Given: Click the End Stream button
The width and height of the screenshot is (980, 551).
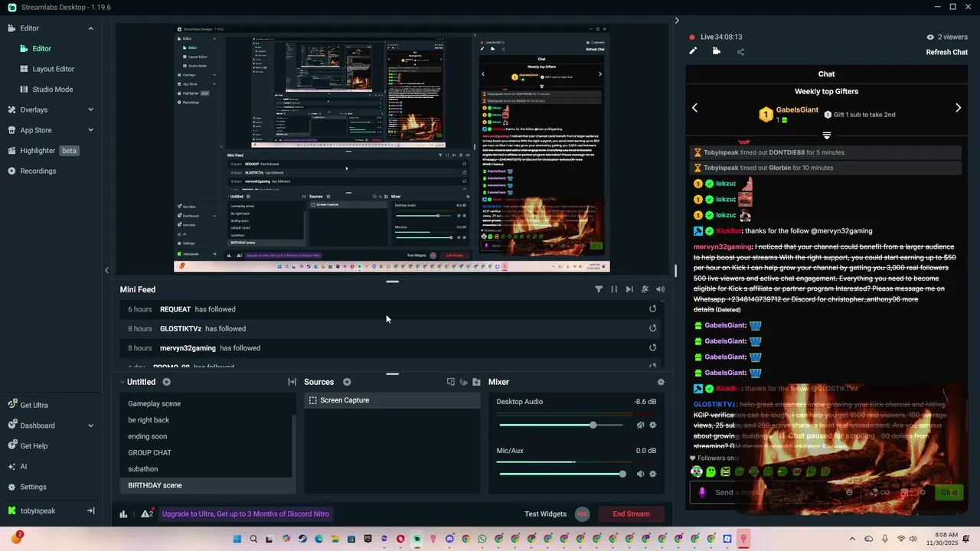Looking at the screenshot, I should click(x=631, y=514).
